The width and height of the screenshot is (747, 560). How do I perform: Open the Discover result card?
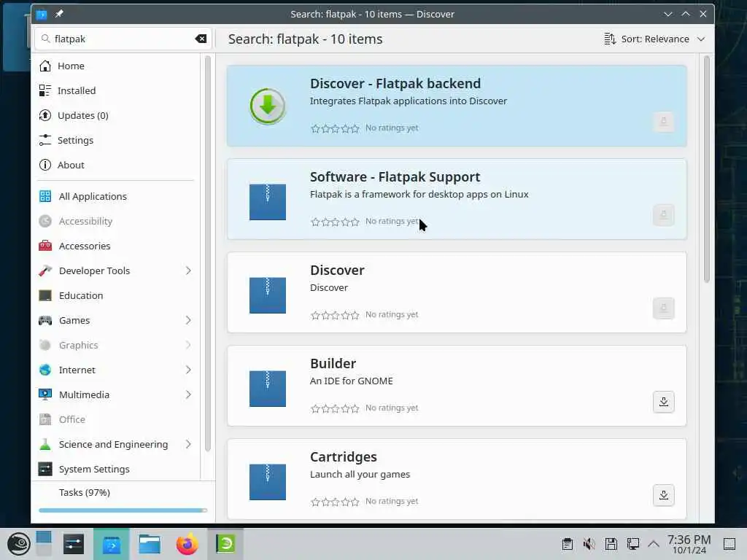point(457,292)
